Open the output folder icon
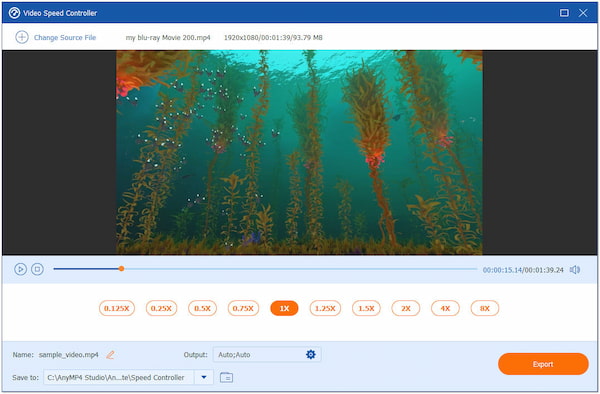 [x=227, y=378]
